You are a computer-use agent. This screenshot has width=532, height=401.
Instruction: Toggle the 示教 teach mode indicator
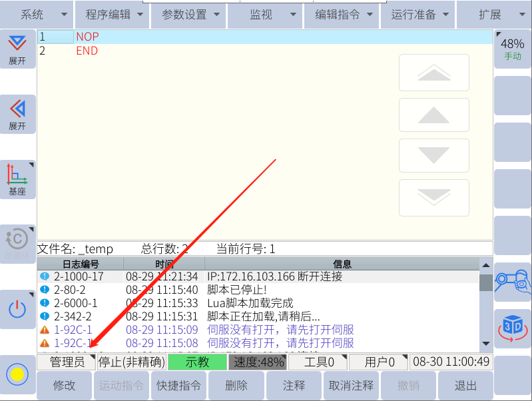(197, 362)
